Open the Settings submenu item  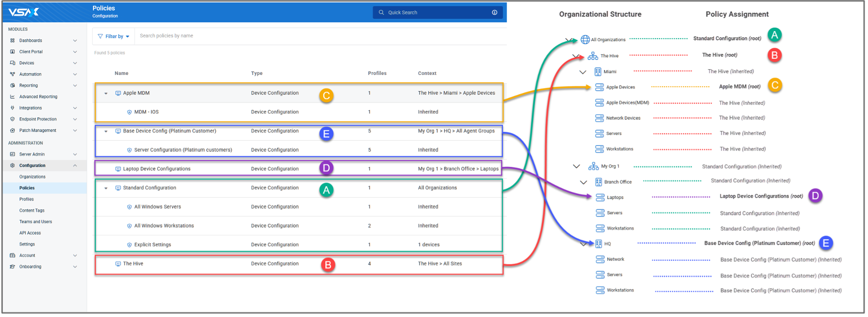click(x=27, y=244)
